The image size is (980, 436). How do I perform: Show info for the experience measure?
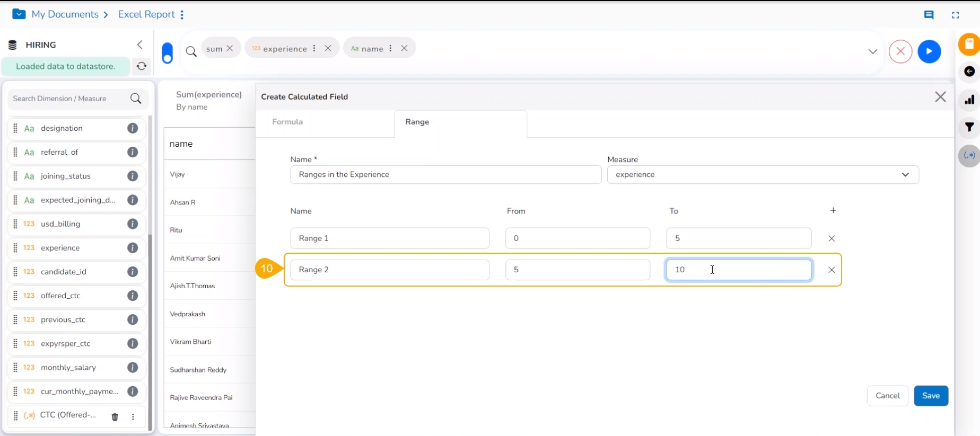(x=133, y=248)
